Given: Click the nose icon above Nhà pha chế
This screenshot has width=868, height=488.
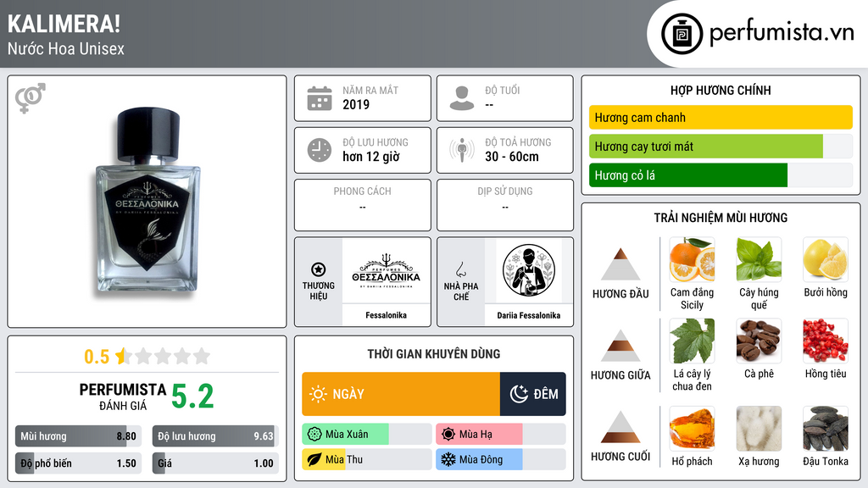Looking at the screenshot, I should tap(460, 269).
